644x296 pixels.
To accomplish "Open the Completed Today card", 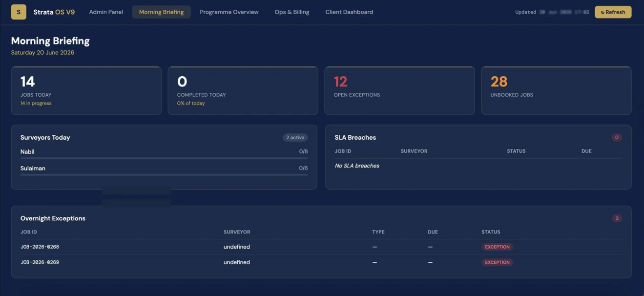I will pyautogui.click(x=243, y=91).
